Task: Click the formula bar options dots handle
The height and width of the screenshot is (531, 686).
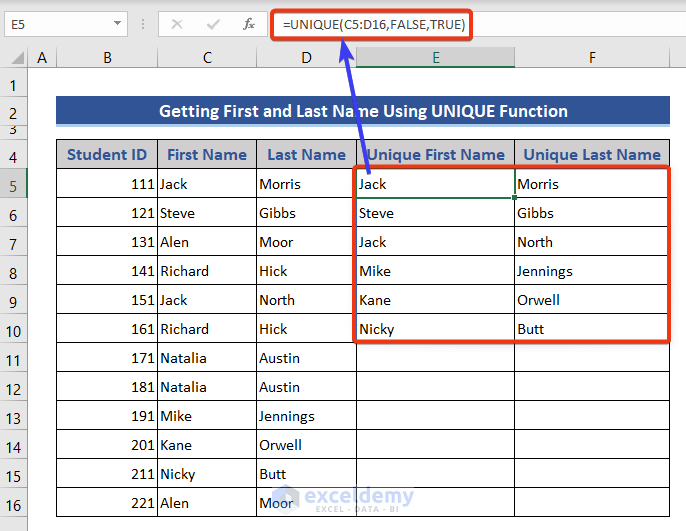Action: coord(143,24)
